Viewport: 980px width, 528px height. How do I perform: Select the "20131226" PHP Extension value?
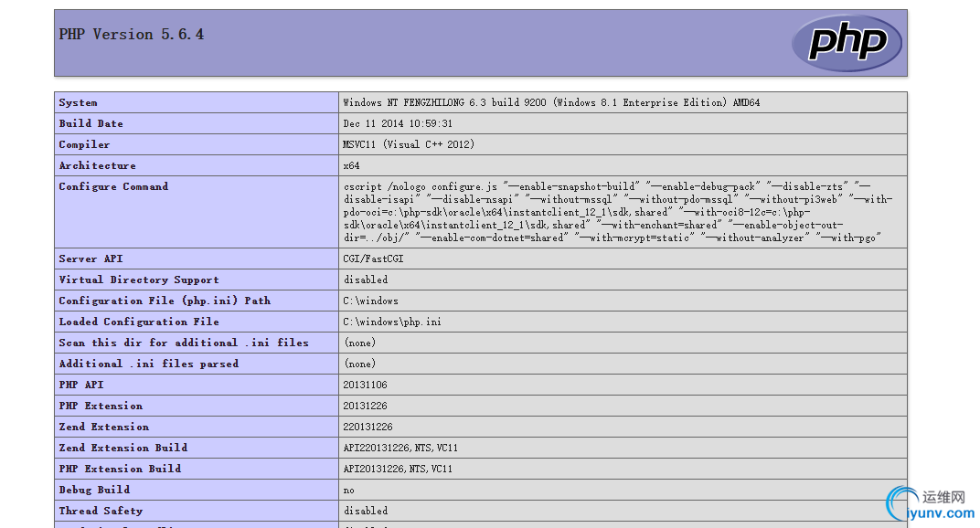(x=365, y=406)
